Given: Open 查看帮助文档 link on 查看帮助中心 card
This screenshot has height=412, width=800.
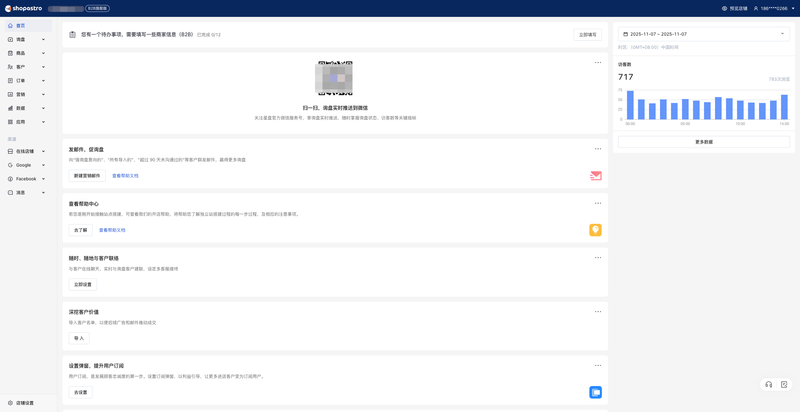Looking at the screenshot, I should pos(112,230).
